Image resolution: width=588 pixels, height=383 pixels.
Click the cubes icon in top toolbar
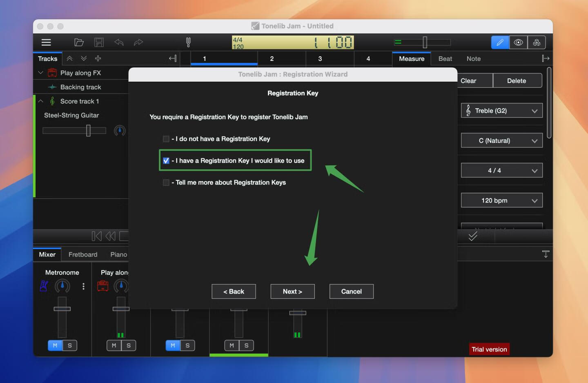click(x=537, y=42)
